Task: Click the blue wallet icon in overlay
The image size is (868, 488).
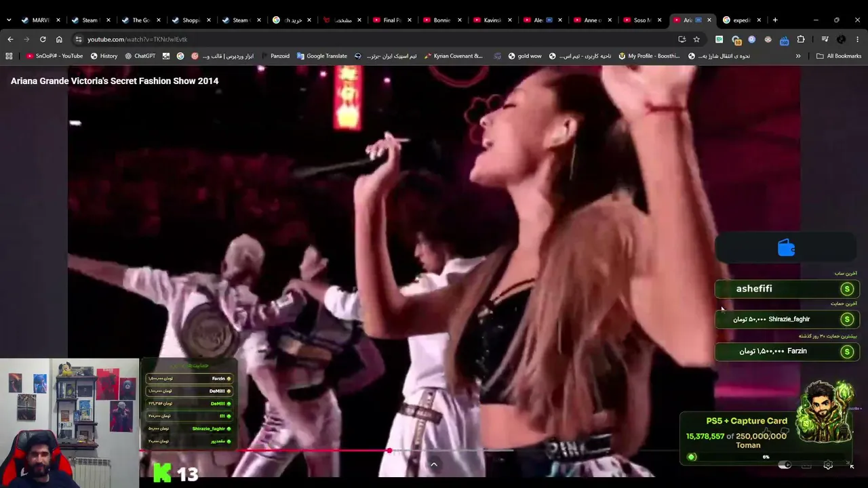Action: [x=787, y=248]
